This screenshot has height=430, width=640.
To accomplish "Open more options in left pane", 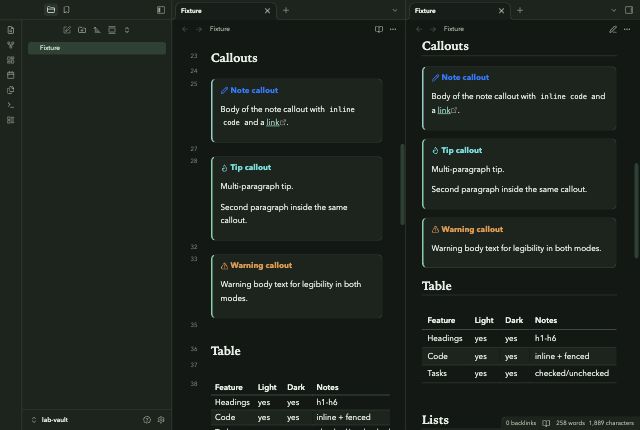I will [393, 29].
